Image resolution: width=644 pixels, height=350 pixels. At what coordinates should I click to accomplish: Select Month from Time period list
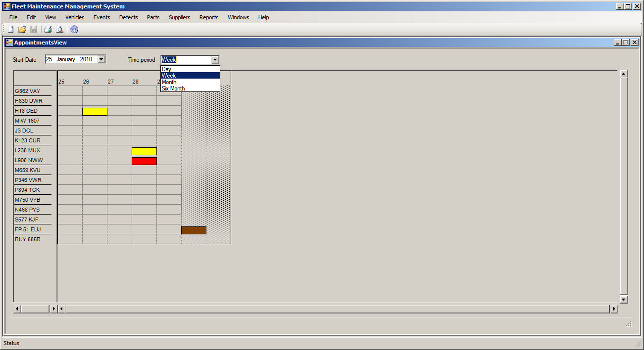point(169,82)
